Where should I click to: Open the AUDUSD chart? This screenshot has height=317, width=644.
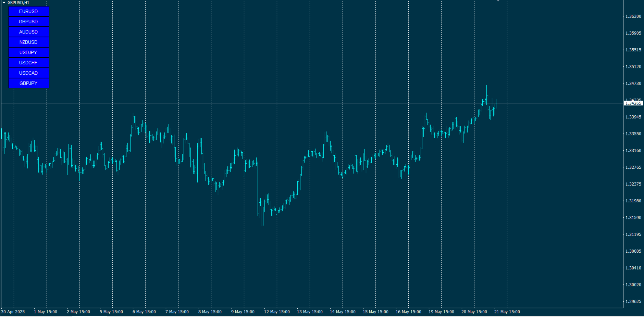[28, 32]
